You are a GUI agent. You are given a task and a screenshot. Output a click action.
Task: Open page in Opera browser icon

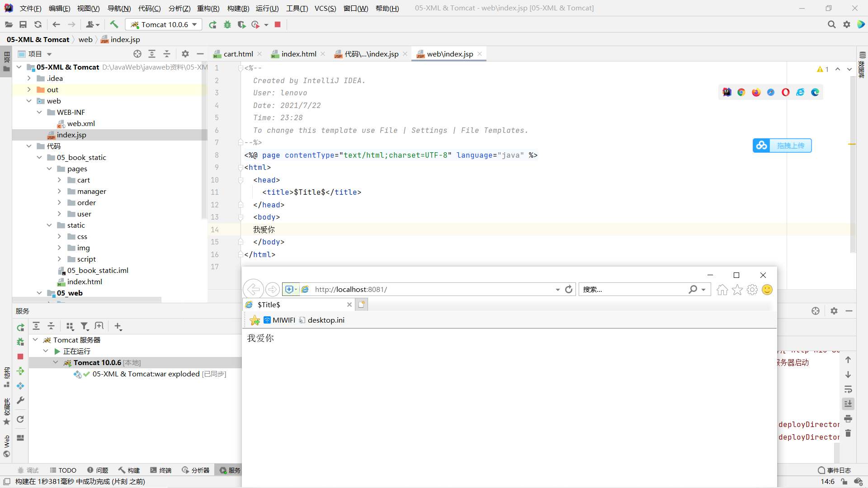point(786,92)
